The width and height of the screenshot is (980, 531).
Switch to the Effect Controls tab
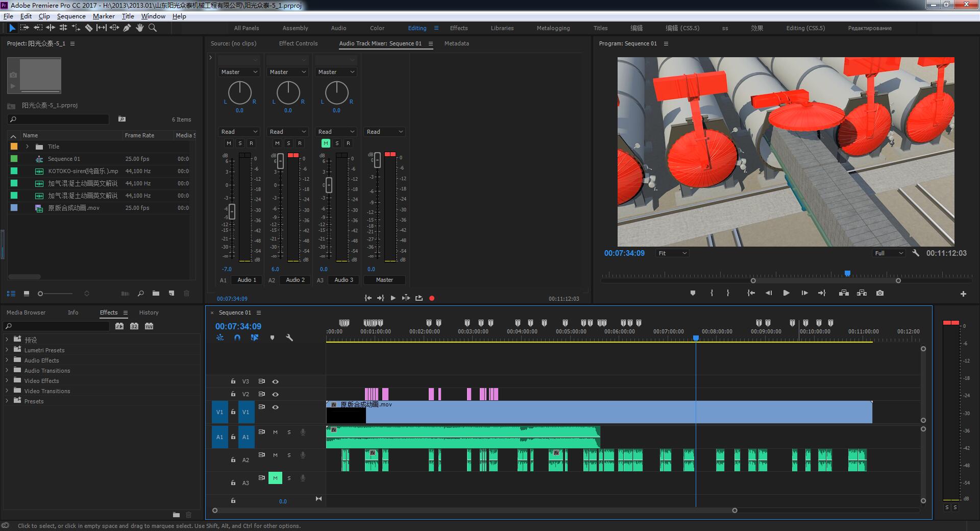click(x=298, y=43)
